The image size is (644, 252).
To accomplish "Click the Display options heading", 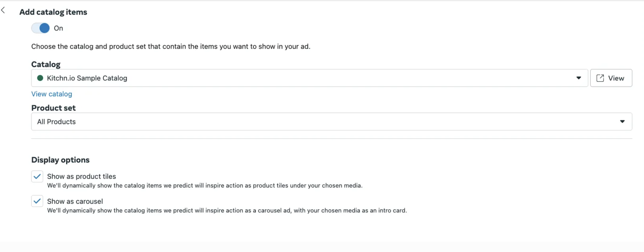I will click(x=60, y=160).
